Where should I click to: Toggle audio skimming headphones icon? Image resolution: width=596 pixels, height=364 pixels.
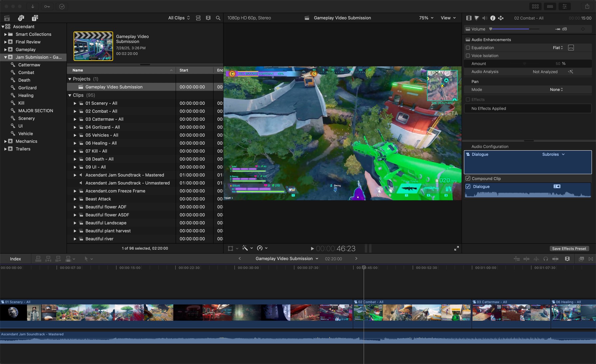tap(545, 259)
